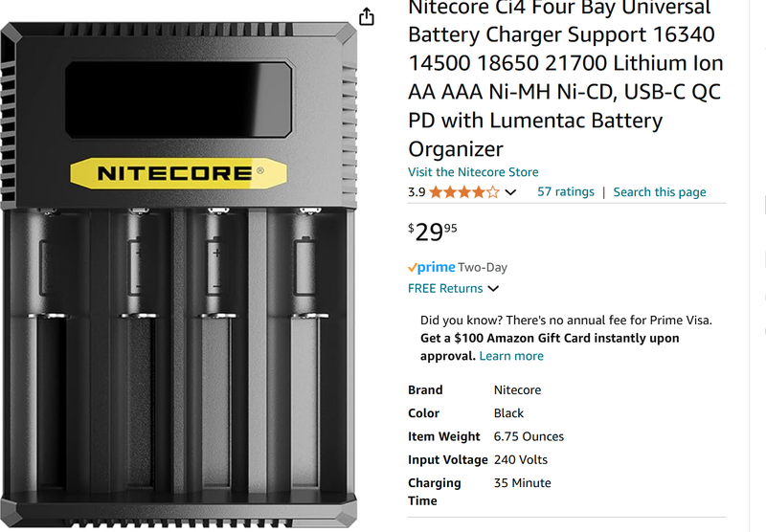
Task: Click Learn more about the Prime Visa offer
Action: (511, 356)
